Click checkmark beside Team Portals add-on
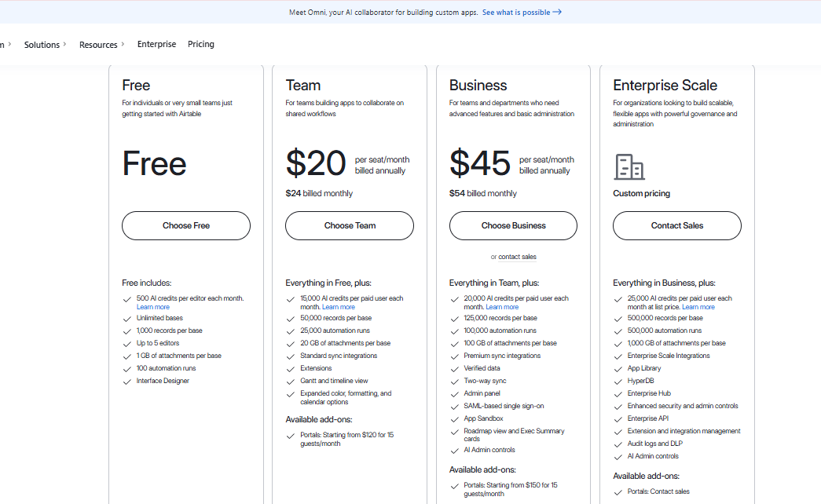821x504 pixels. point(291,436)
